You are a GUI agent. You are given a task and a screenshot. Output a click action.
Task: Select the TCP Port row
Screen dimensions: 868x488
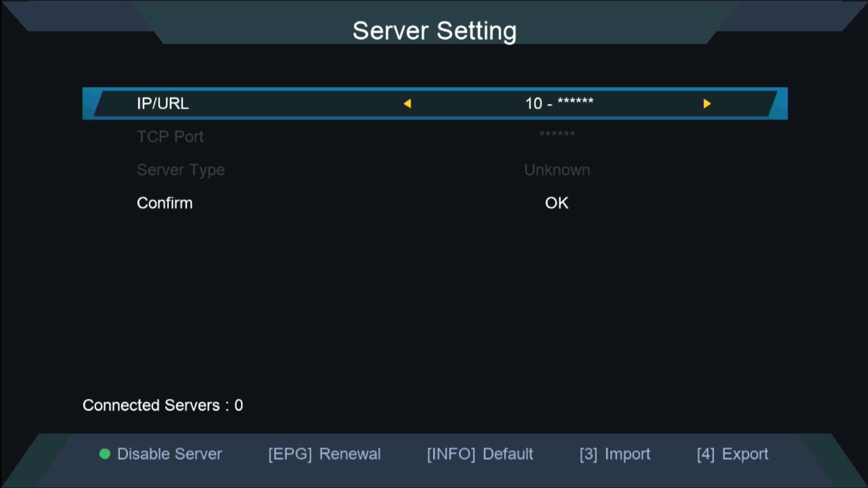[170, 136]
